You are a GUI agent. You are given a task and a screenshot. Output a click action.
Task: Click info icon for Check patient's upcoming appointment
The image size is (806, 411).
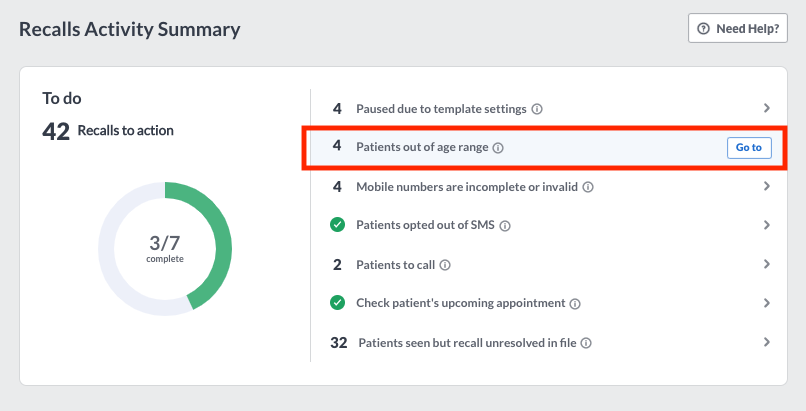575,304
